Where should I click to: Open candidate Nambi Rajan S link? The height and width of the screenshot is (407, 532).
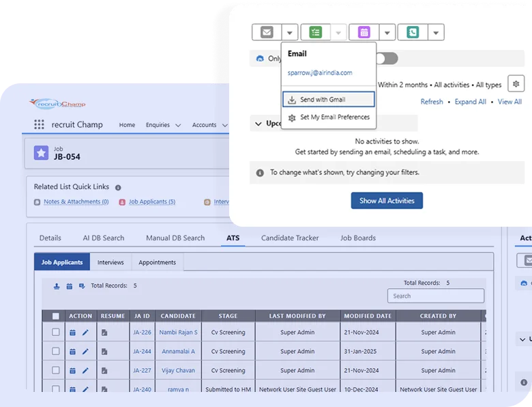pyautogui.click(x=178, y=333)
